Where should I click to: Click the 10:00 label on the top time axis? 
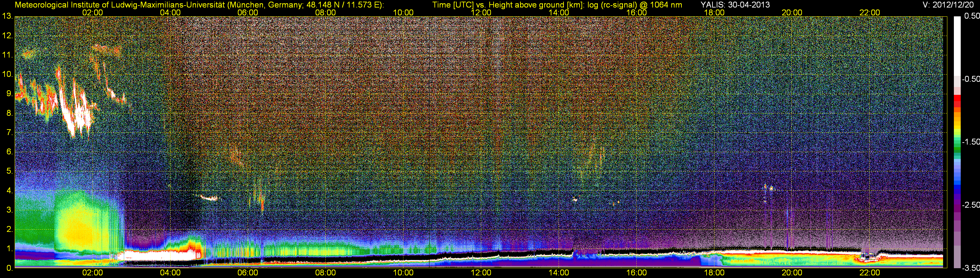tap(403, 12)
